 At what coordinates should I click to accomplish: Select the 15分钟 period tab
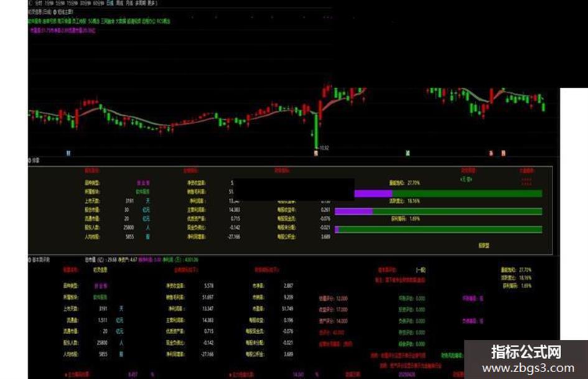tap(72, 2)
